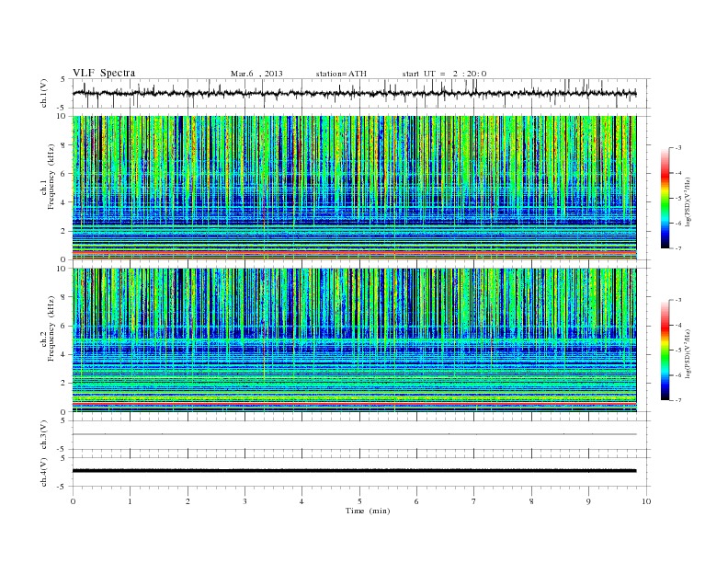Click the ch.1 spectrogram plot
Image resolution: width=728 pixels, height=563 pixels.
[x=355, y=188]
